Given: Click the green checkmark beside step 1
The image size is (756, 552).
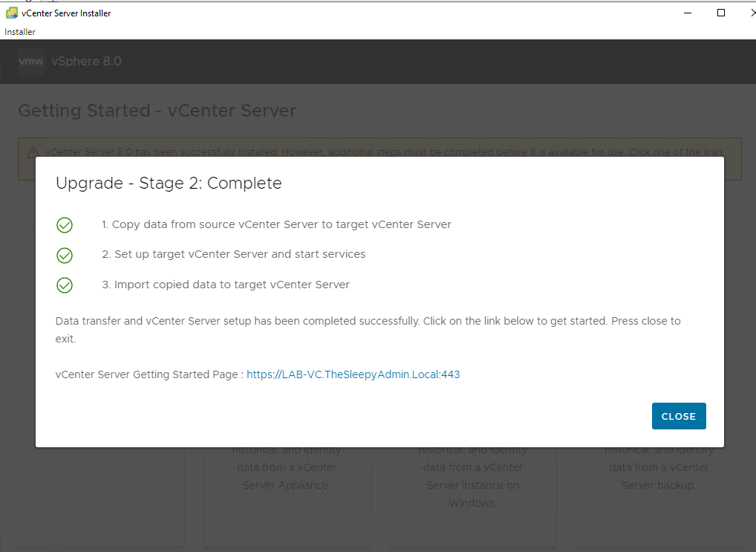Looking at the screenshot, I should 65,224.
